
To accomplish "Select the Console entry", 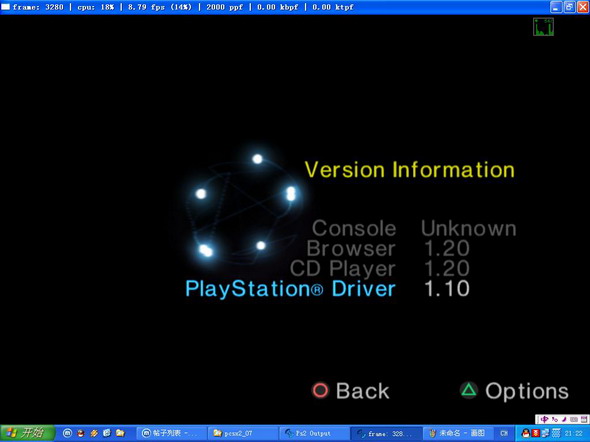I will (354, 228).
